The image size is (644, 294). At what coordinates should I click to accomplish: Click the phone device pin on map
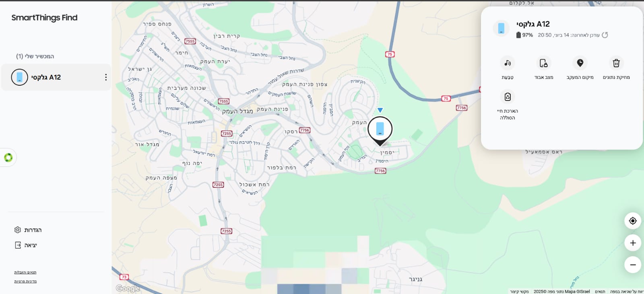[x=380, y=130]
